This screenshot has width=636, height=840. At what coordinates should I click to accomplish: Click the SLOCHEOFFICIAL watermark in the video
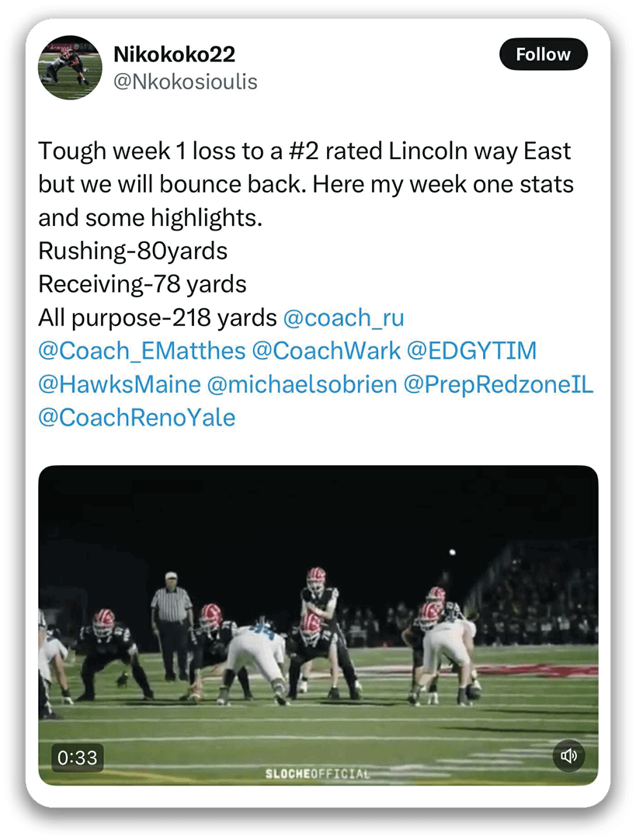[318, 774]
